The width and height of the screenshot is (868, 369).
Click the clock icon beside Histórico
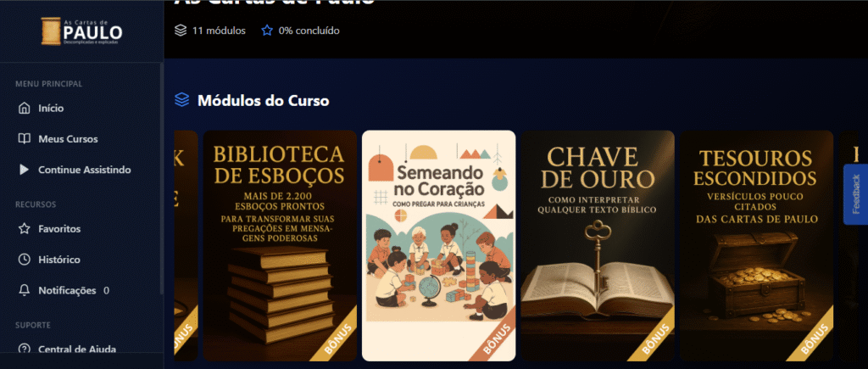[24, 260]
